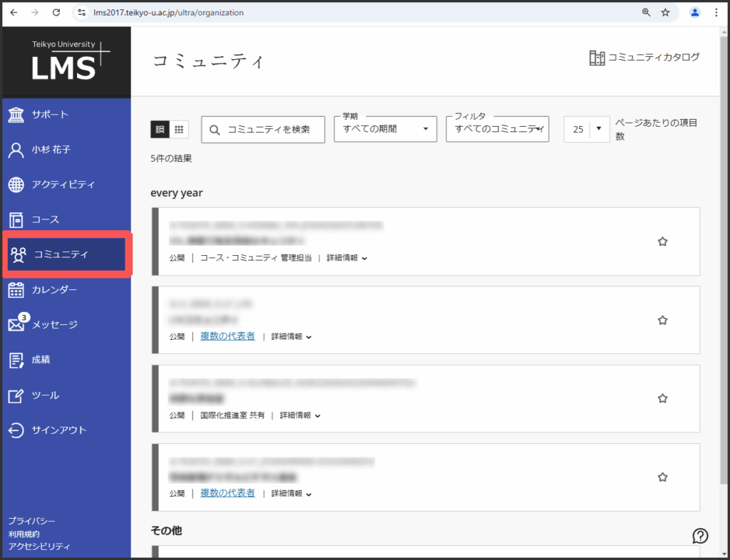Screen dimensions: 730x560
Task: Open the カレンダー calendar icon
Action: click(x=16, y=290)
